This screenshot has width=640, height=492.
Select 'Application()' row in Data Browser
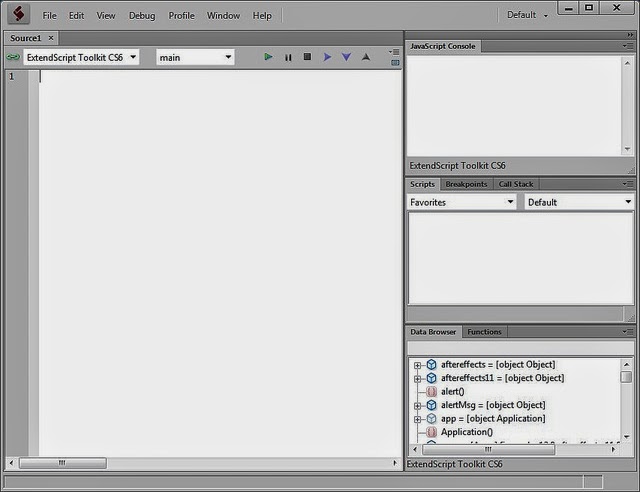(467, 432)
